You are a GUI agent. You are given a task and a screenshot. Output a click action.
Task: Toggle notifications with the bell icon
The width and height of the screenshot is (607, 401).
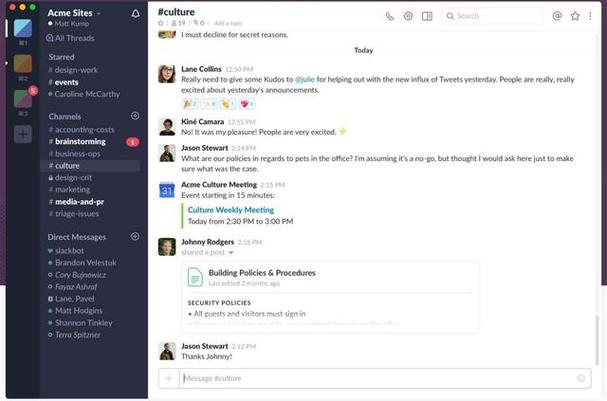(135, 14)
